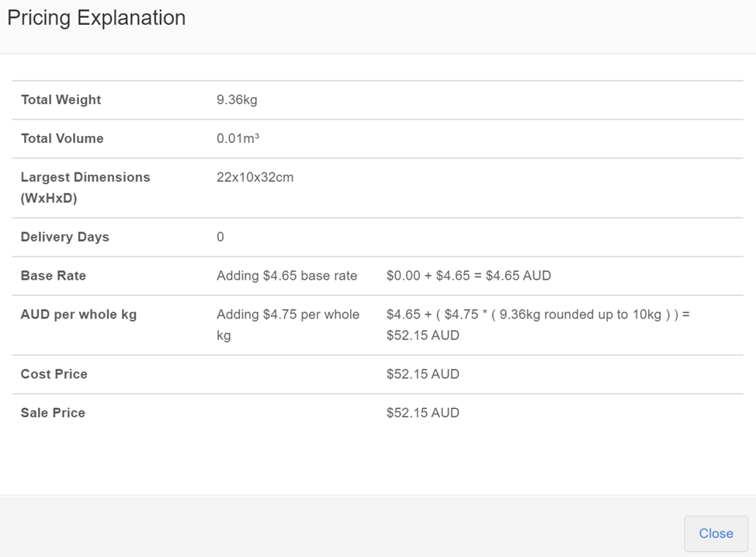This screenshot has width=756, height=557.
Task: Click 'Adding $4.75 per whole kg' text
Action: pyautogui.click(x=288, y=325)
